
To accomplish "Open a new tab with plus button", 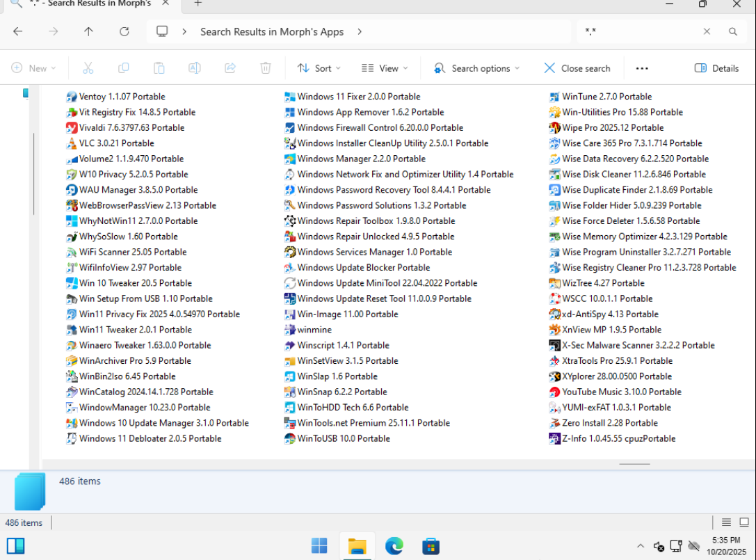I will coord(198,3).
